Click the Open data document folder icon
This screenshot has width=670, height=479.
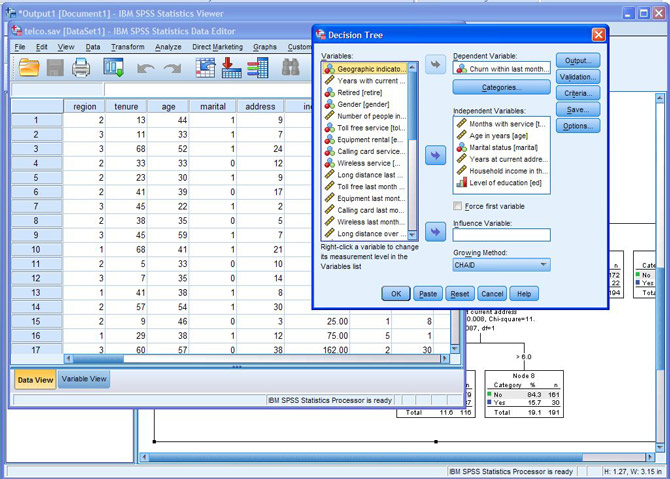pos(29,68)
